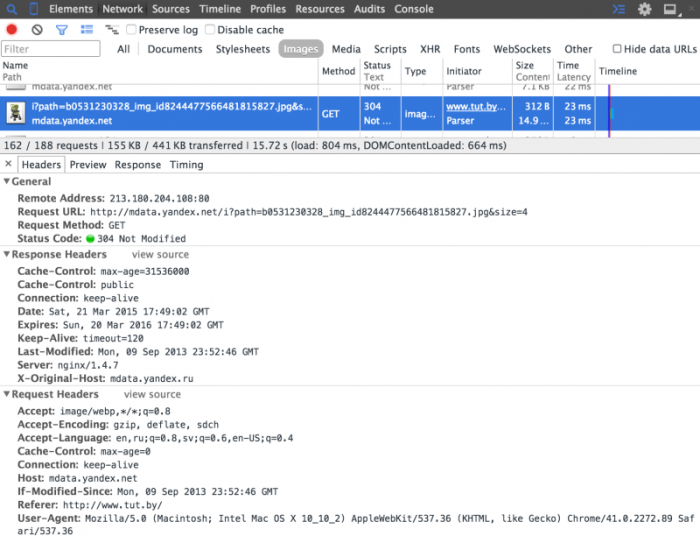The image size is (700, 536).
Task: Change dock side with the dock icon
Action: tap(671, 9)
